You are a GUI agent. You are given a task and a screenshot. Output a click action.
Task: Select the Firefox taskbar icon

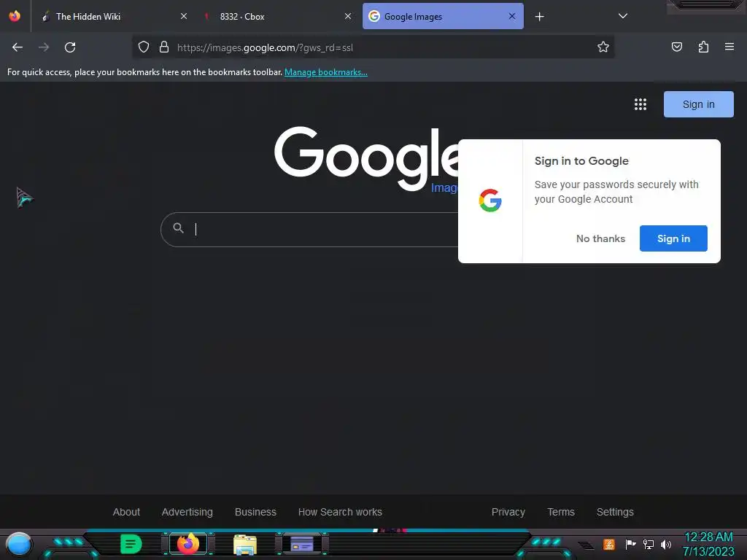pyautogui.click(x=188, y=544)
